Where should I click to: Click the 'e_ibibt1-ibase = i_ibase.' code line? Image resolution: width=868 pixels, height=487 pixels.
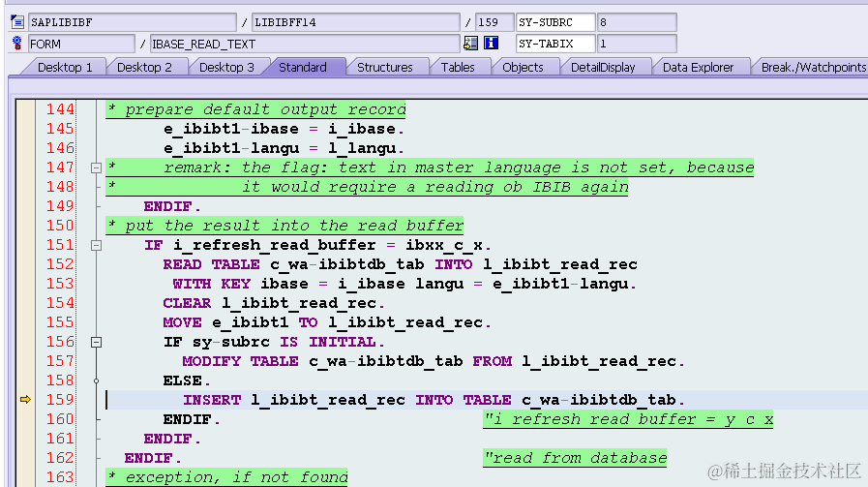[284, 129]
